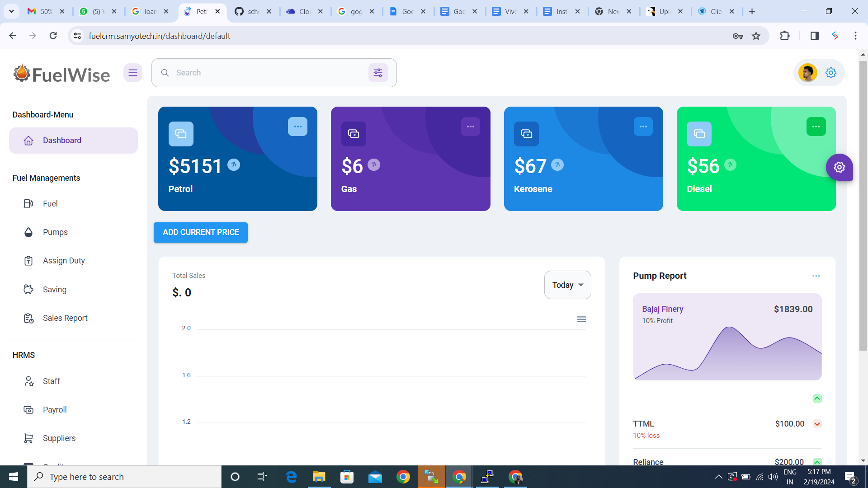Viewport: 868px width, 488px height.
Task: Toggle the sidebar with the hamburger menu
Action: click(x=133, y=72)
